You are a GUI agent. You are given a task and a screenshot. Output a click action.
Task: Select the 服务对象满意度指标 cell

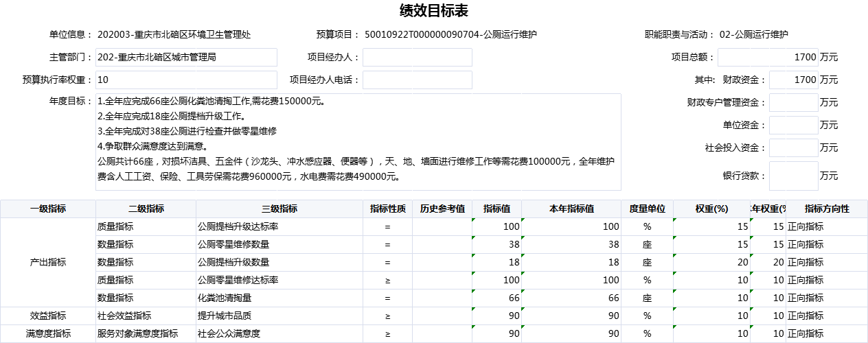[146, 334]
